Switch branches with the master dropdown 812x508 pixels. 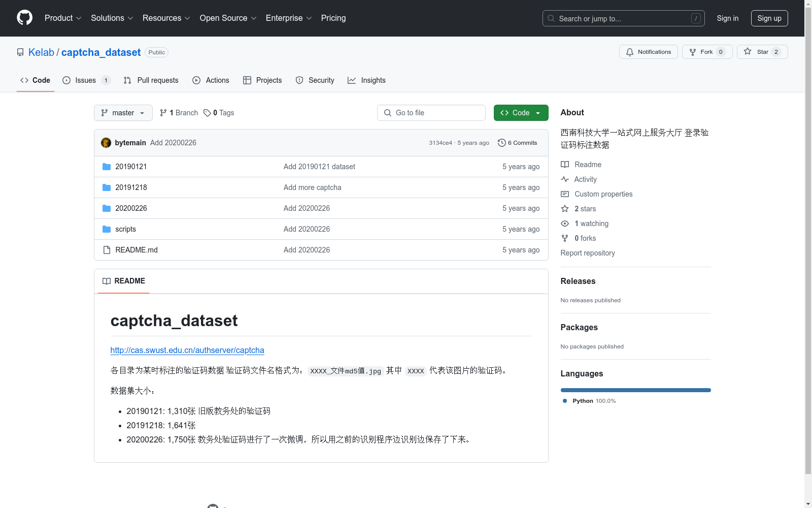click(123, 113)
